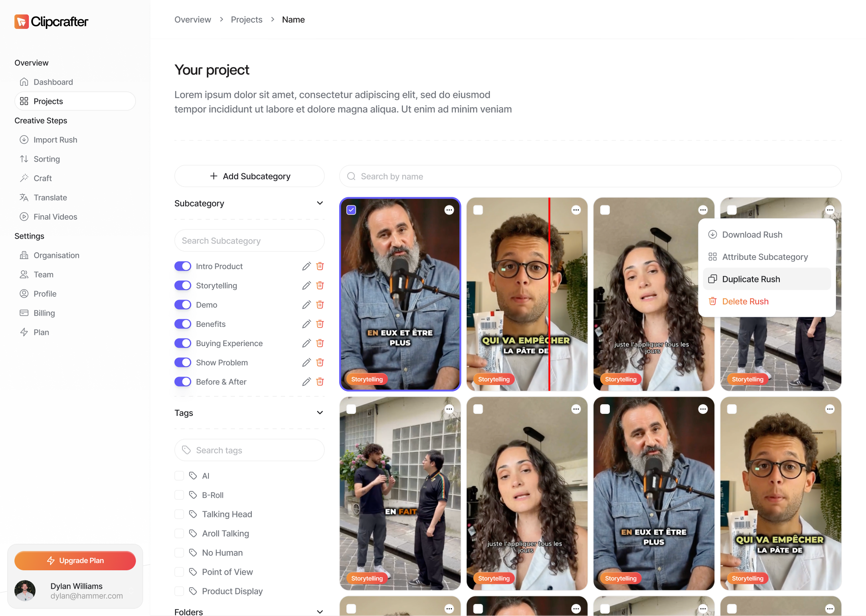This screenshot has width=866, height=616.
Task: Open the woman with curly hair clip in second row
Action: 527,493
